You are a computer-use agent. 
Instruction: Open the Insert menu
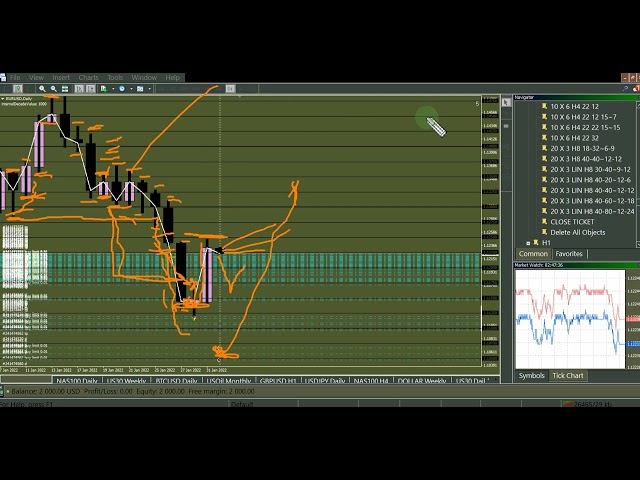[61, 77]
